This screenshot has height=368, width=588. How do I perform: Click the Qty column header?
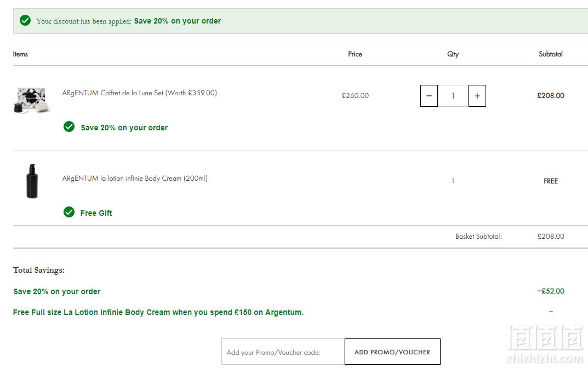pyautogui.click(x=453, y=54)
